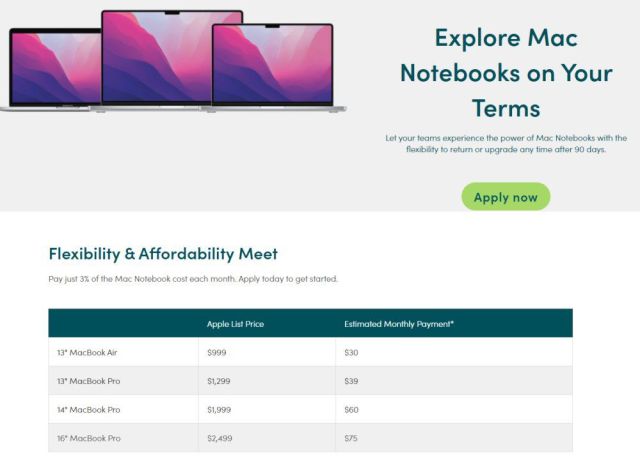
Task: Select the center MacBook image
Action: pyautogui.click(x=172, y=60)
